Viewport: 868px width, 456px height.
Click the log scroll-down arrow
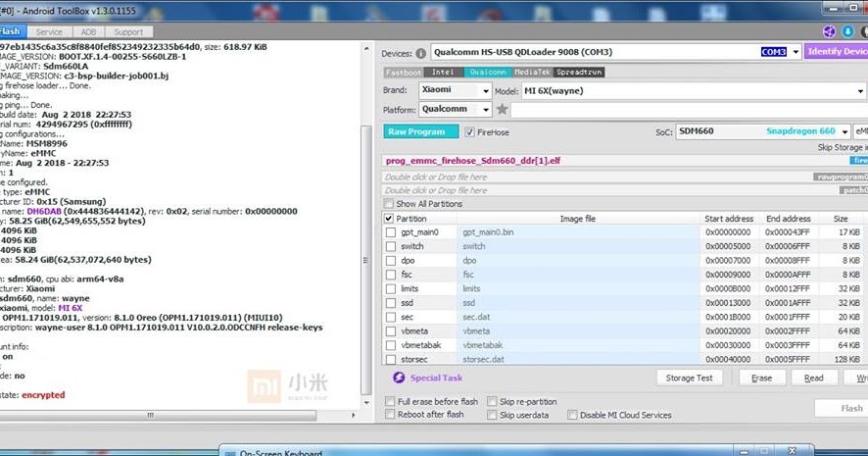click(366, 403)
